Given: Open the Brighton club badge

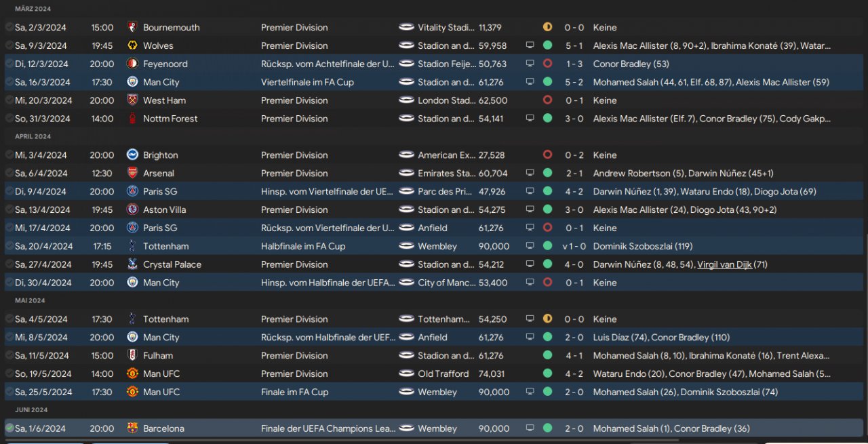Looking at the screenshot, I should click(x=132, y=155).
